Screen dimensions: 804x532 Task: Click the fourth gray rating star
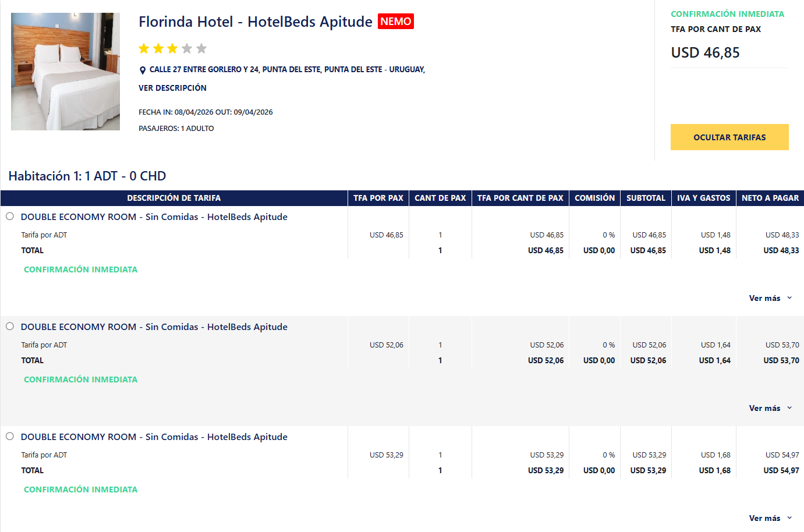tap(187, 48)
